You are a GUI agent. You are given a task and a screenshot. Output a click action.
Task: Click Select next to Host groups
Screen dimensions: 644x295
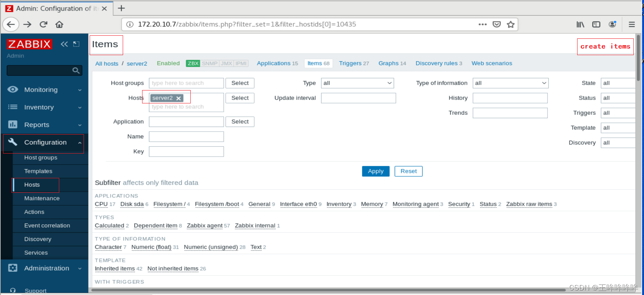(x=240, y=83)
